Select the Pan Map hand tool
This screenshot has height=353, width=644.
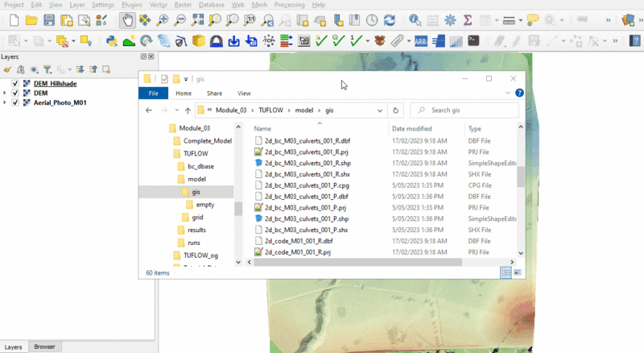(128, 20)
